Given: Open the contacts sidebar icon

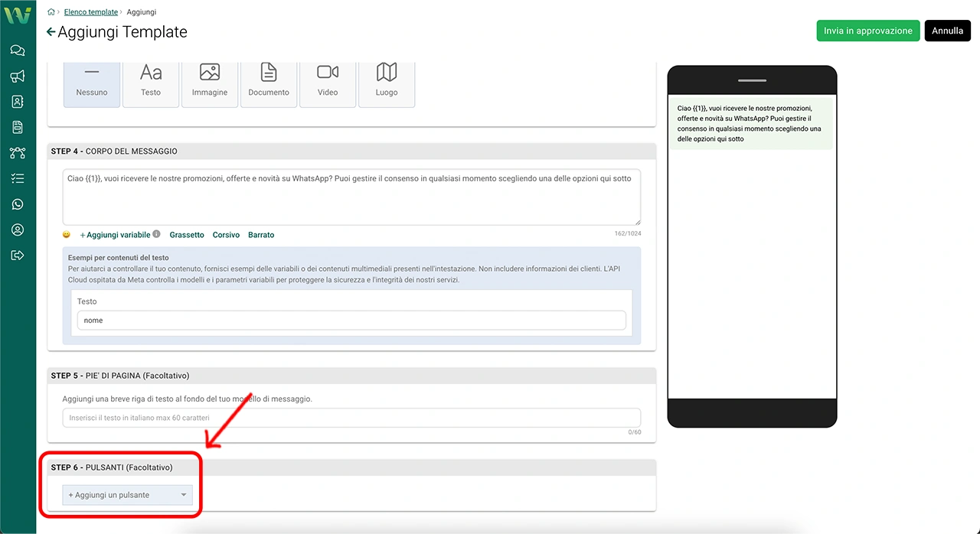Looking at the screenshot, I should coord(18,102).
